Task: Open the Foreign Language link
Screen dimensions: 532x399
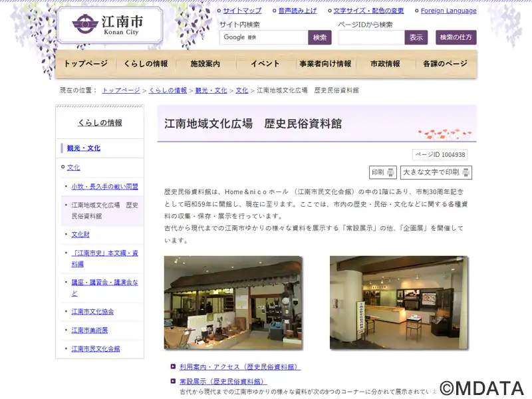Action: tap(448, 11)
